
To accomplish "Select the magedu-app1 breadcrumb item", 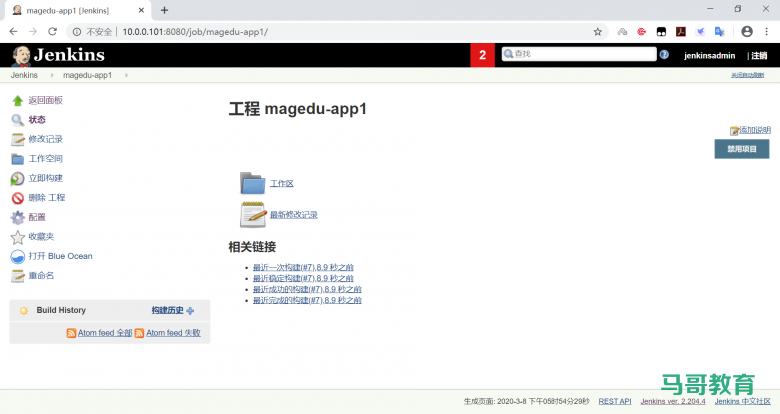I will coord(88,75).
